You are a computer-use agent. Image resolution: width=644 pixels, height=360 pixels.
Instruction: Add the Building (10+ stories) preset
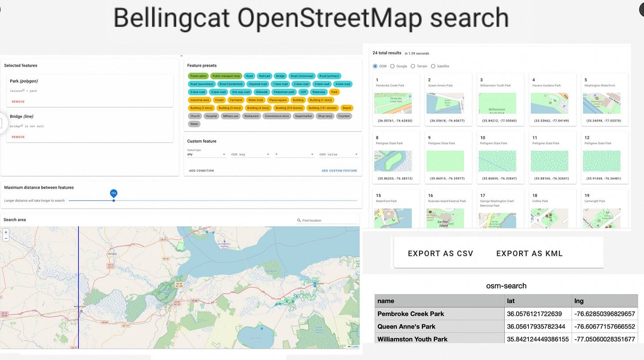[322, 108]
